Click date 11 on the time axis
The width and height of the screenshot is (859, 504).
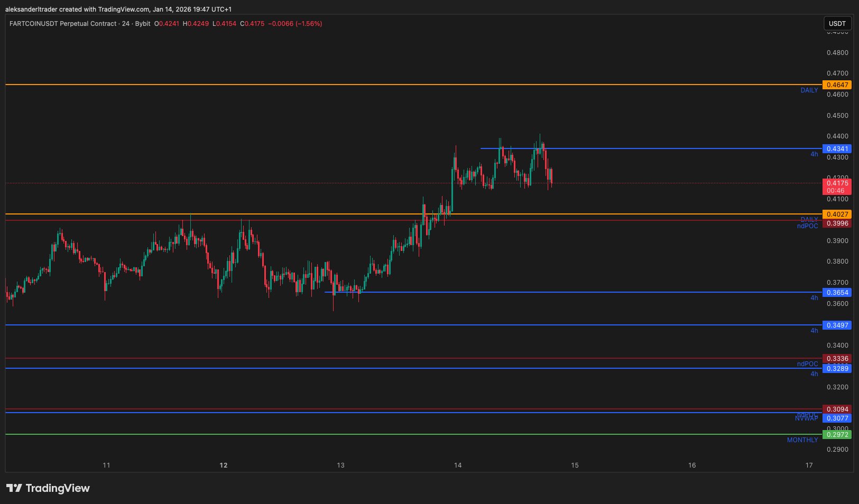pyautogui.click(x=106, y=465)
